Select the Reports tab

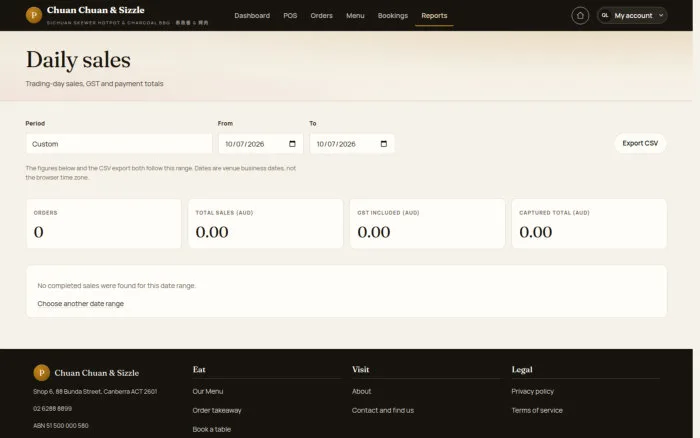pyautogui.click(x=434, y=16)
